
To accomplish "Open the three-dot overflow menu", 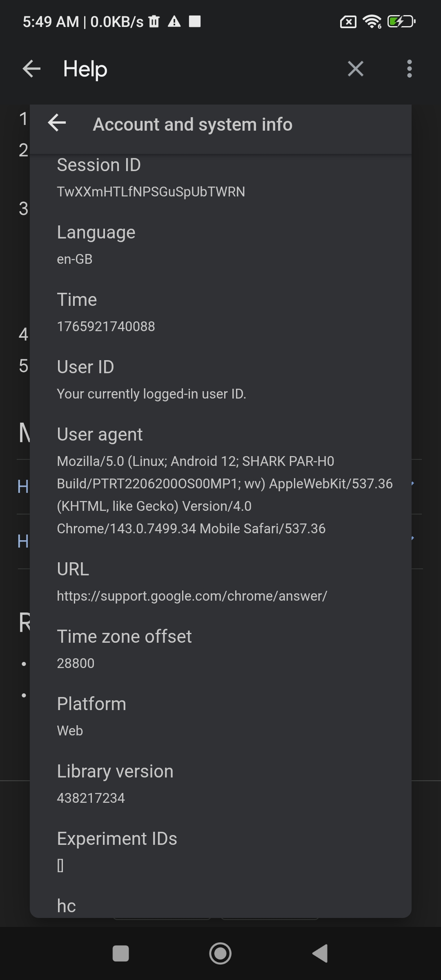I will pyautogui.click(x=409, y=69).
